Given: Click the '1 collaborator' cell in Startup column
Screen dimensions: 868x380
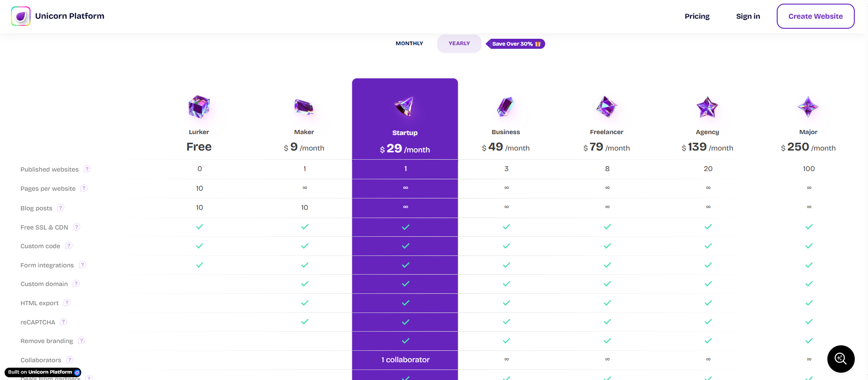Looking at the screenshot, I should [405, 359].
